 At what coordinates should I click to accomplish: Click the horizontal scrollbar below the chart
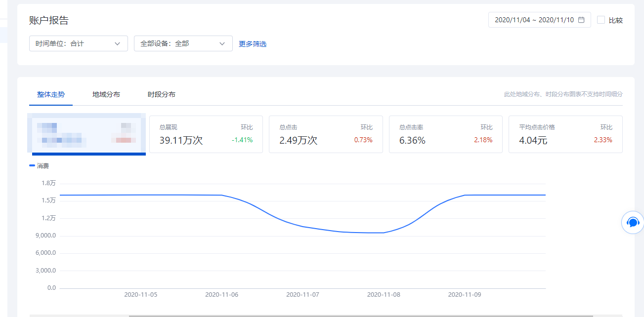[361, 316]
